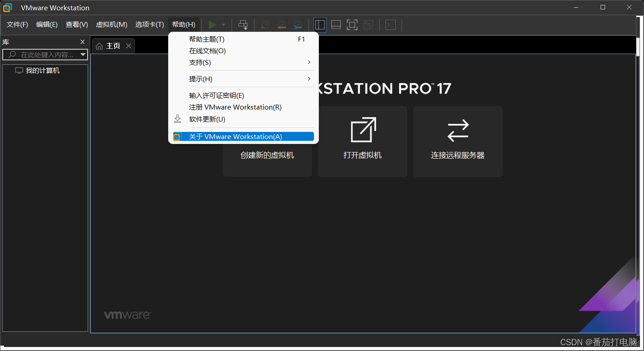Toggle the library sidebar view icon

click(x=320, y=25)
